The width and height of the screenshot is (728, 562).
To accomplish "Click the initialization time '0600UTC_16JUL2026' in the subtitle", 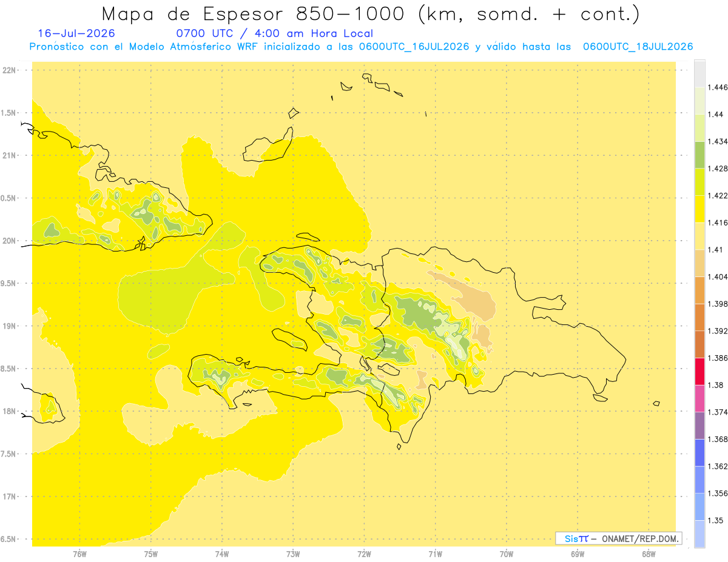I will click(x=414, y=47).
